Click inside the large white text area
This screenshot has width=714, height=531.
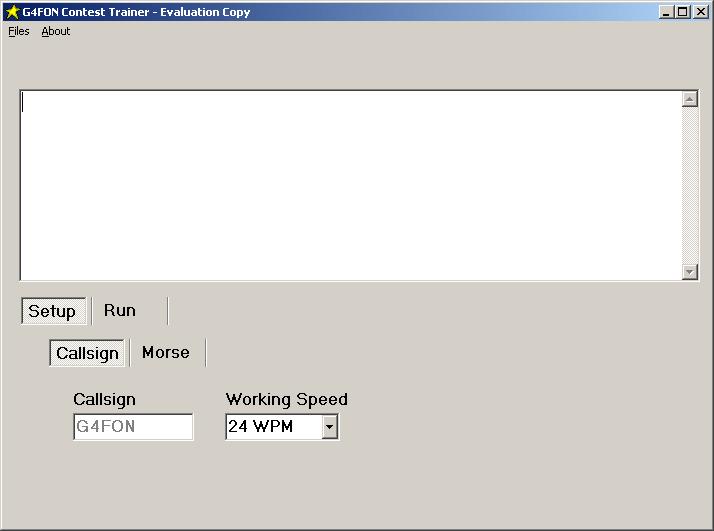click(x=351, y=185)
